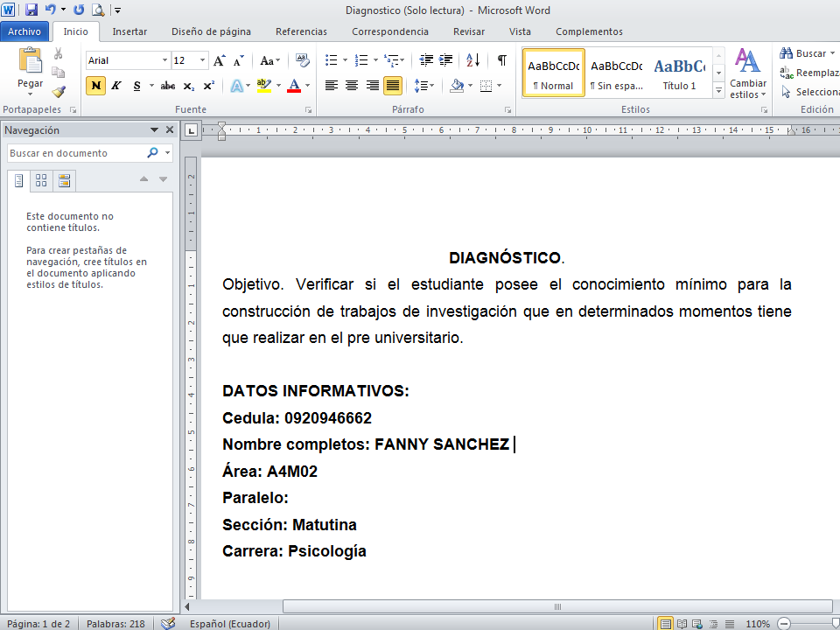The height and width of the screenshot is (630, 840).
Task: Open Change Case Aa dropdown
Action: (x=270, y=60)
